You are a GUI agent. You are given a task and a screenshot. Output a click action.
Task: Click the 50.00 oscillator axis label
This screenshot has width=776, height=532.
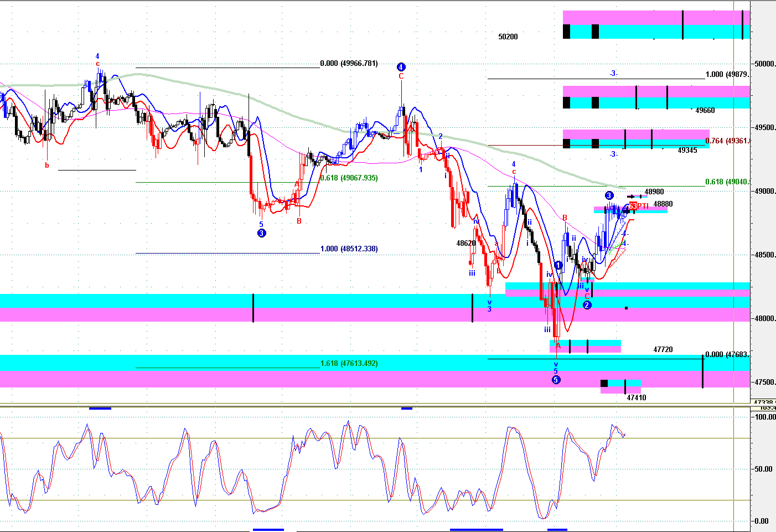(x=763, y=469)
